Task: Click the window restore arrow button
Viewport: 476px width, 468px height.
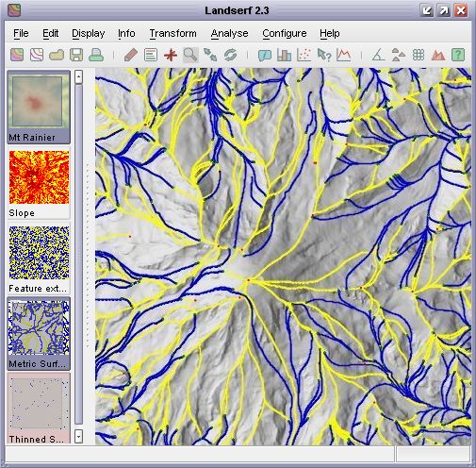Action: 444,10
